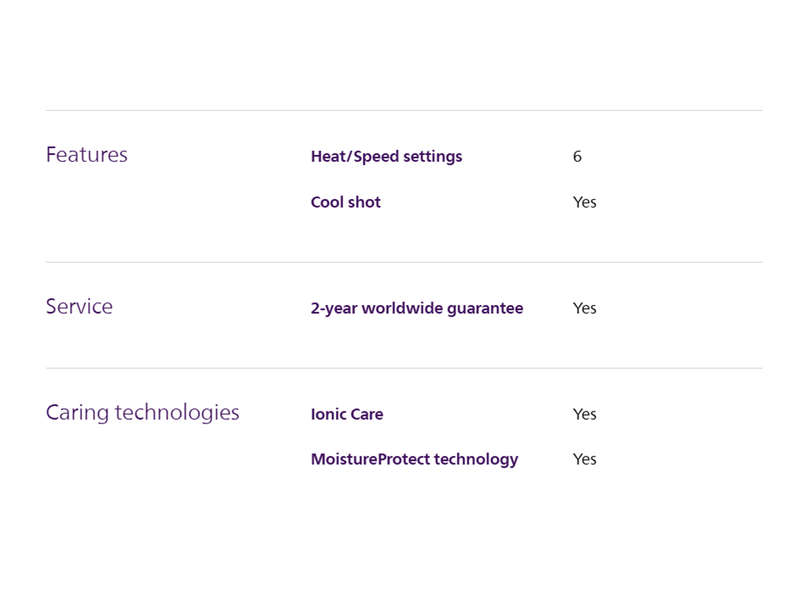
Task: Select the MoistureProtect technology label
Action: [414, 460]
